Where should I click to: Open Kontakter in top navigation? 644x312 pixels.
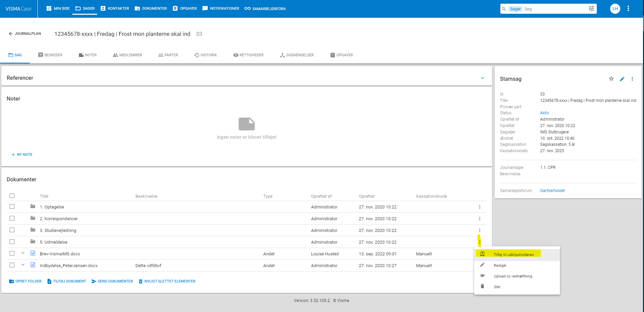tap(115, 8)
